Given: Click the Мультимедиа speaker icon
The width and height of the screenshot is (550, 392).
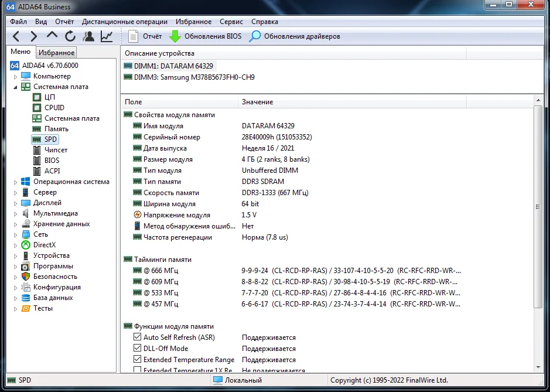Looking at the screenshot, I should [26, 213].
